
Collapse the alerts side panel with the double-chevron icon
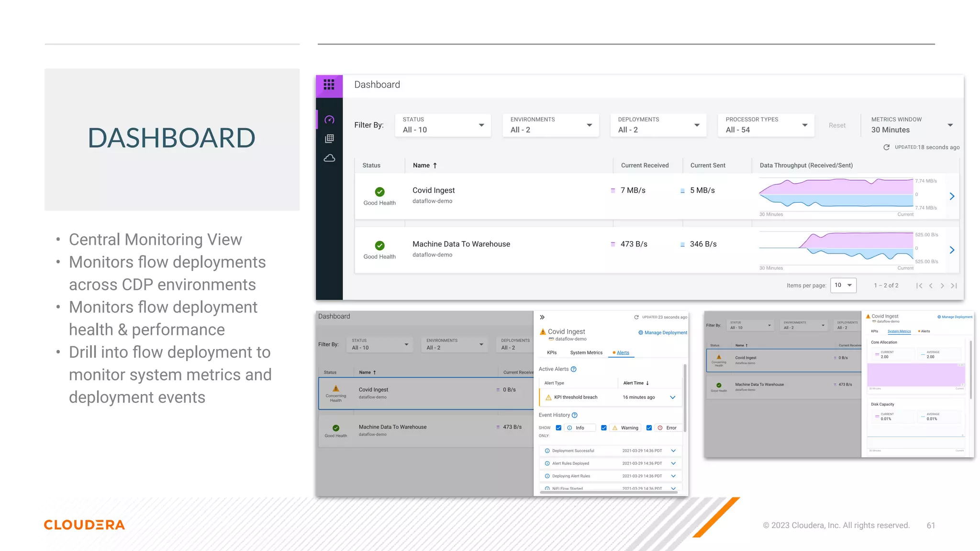pyautogui.click(x=542, y=317)
